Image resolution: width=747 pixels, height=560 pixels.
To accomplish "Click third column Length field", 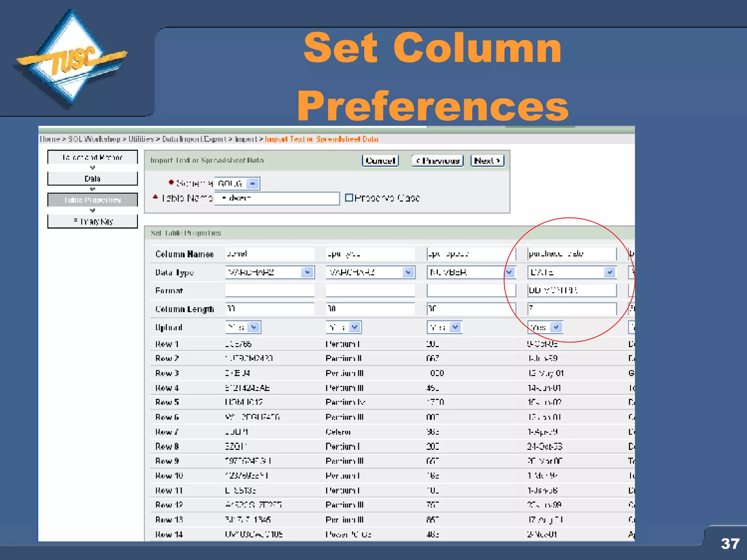I will [x=471, y=309].
